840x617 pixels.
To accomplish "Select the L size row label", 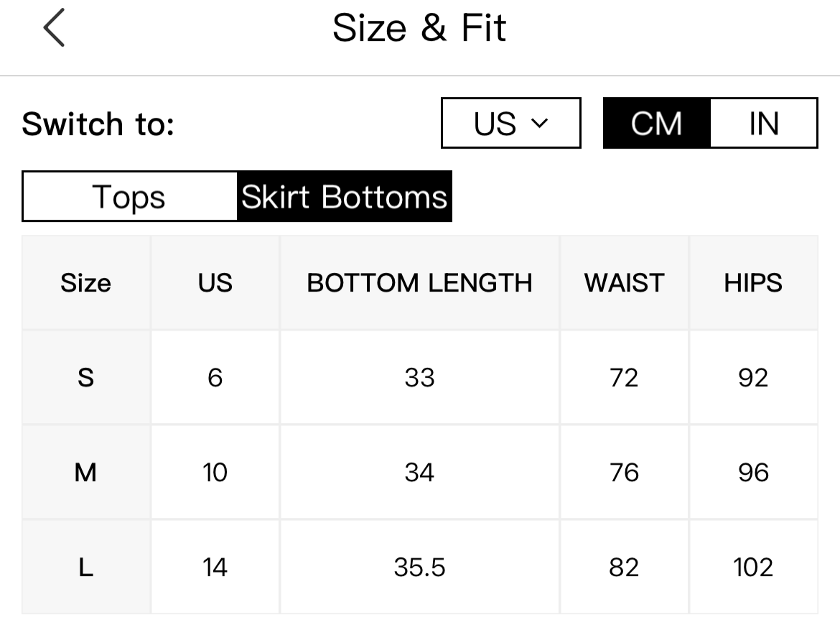I will 85,567.
